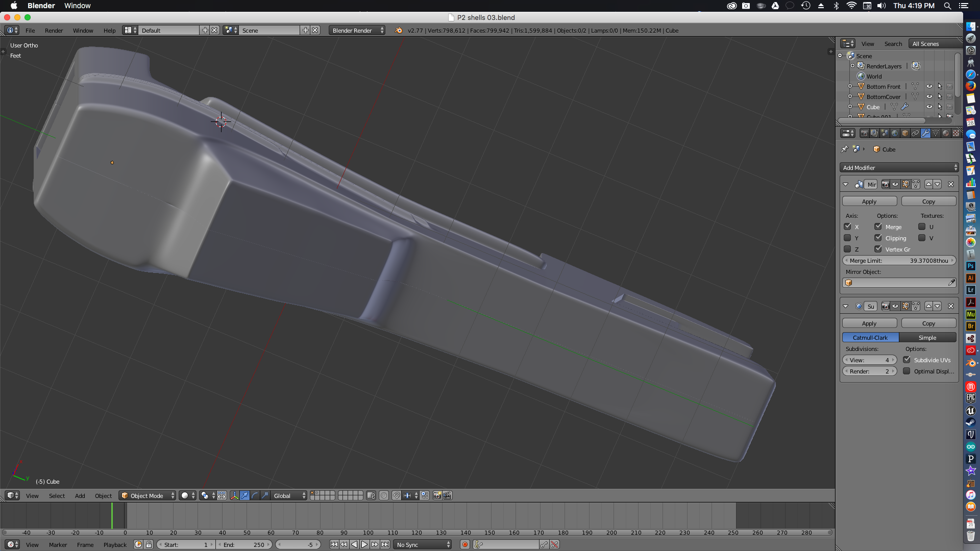Open the Render properties camera tab
The height and width of the screenshot is (551, 980).
864,133
